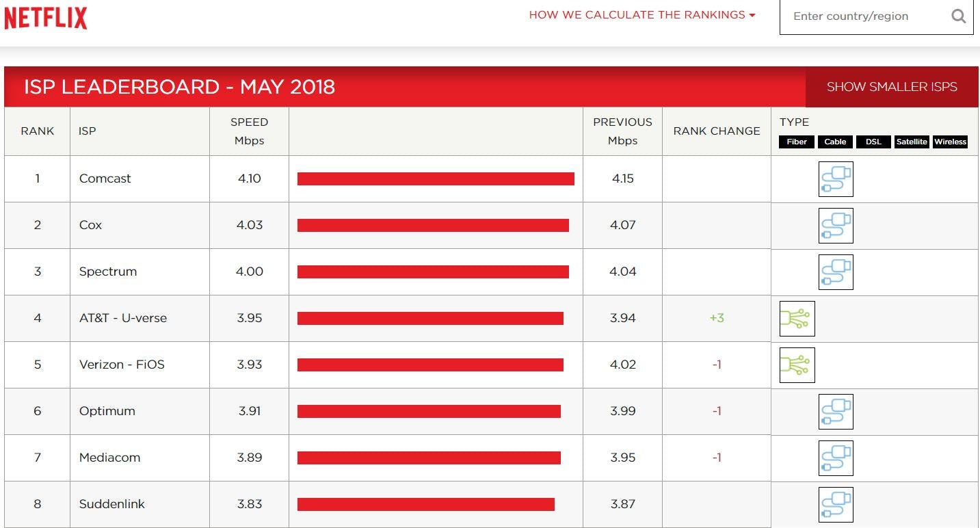
Task: Click AT&T U-verse's fiber type icon
Action: pos(797,319)
